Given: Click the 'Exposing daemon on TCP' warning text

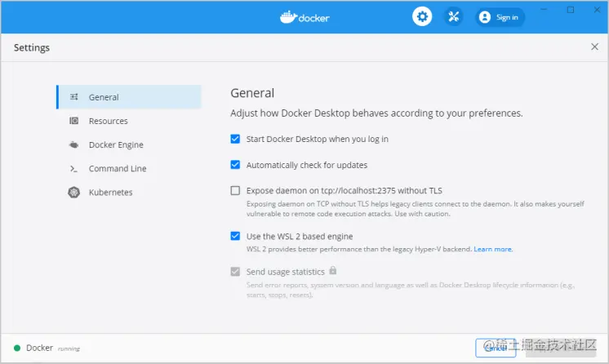Looking at the screenshot, I should click(x=416, y=209).
